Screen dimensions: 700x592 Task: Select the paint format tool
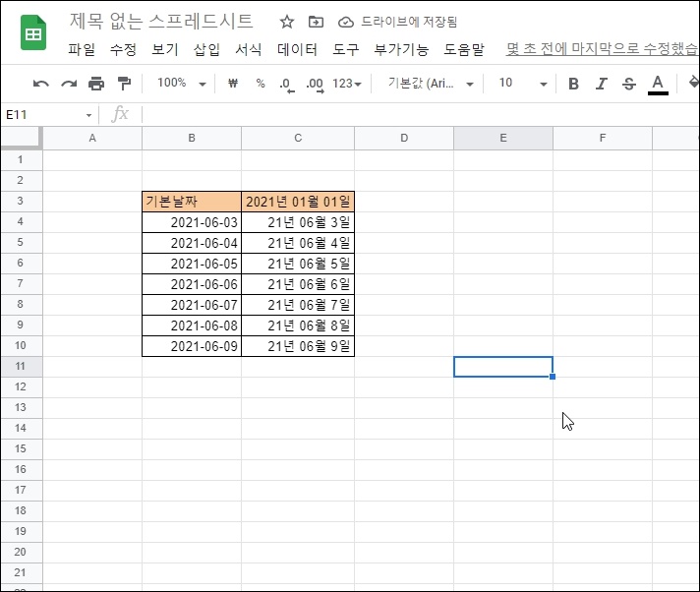[124, 84]
